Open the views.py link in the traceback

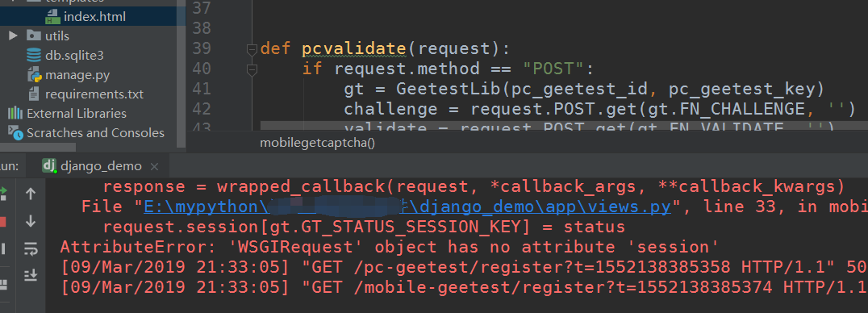coord(407,207)
